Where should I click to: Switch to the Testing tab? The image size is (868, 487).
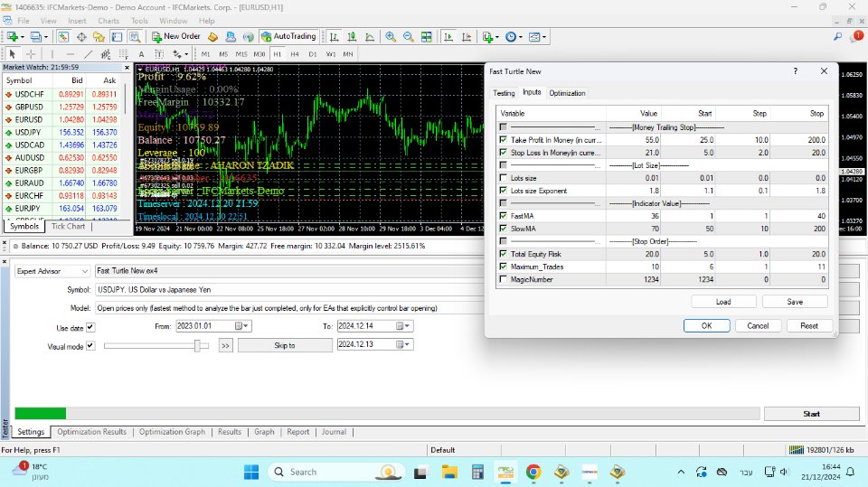point(504,93)
